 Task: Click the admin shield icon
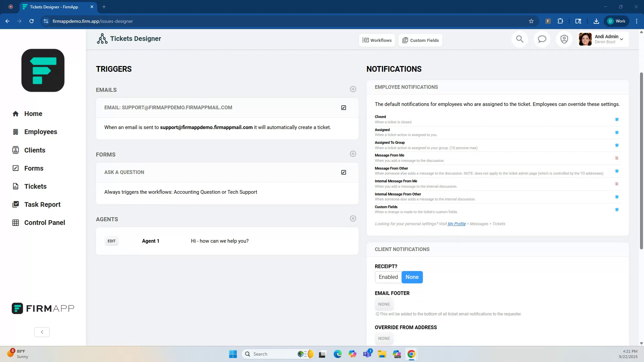point(564,39)
